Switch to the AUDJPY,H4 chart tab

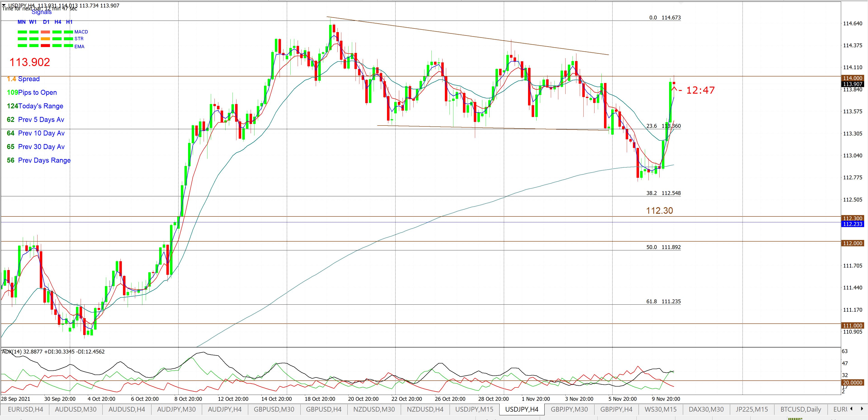coord(225,409)
